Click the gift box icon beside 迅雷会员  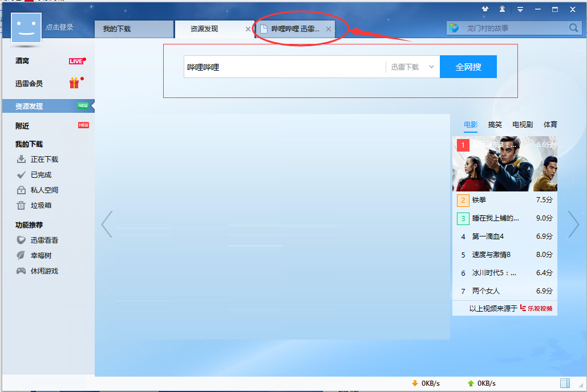[x=75, y=83]
